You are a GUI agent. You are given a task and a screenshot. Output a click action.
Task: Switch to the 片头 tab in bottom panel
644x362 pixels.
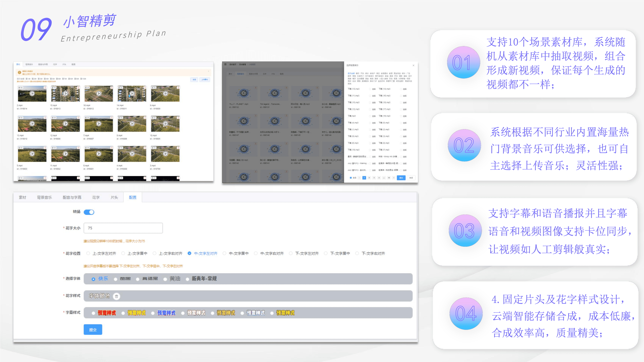114,197
